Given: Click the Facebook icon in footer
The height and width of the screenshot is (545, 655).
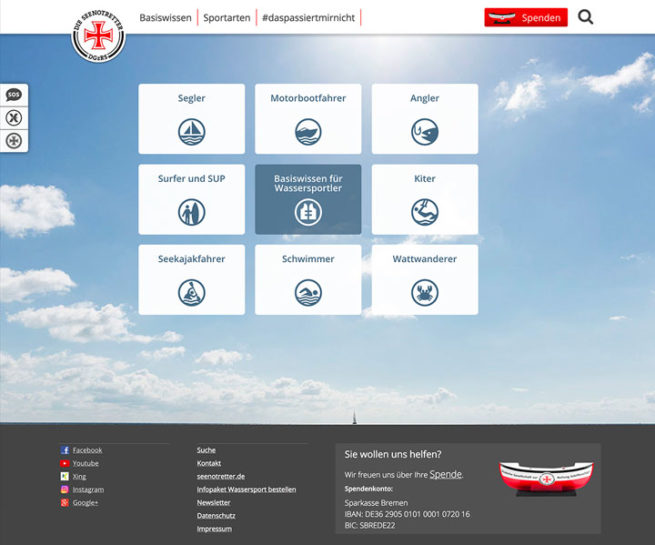Looking at the screenshot, I should click(65, 450).
